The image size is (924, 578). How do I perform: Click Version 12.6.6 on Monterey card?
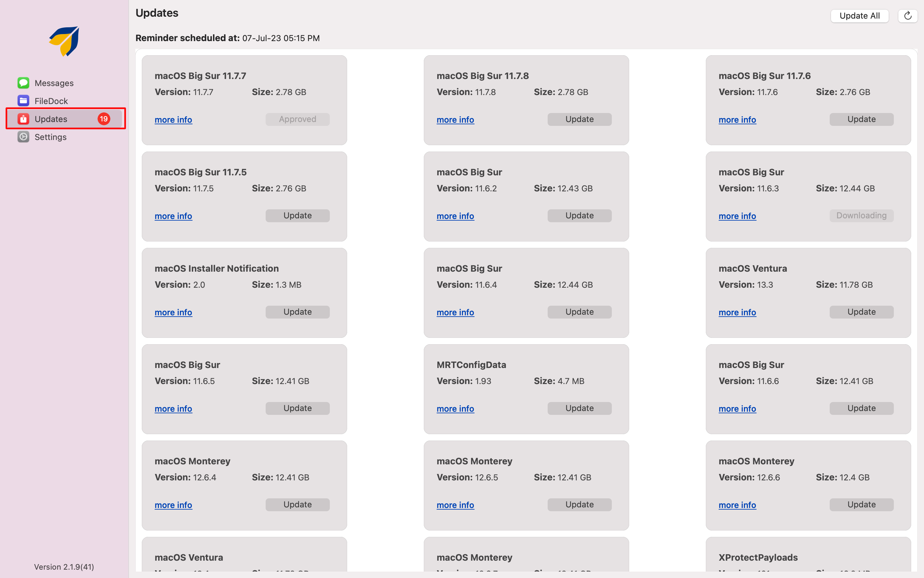point(749,477)
